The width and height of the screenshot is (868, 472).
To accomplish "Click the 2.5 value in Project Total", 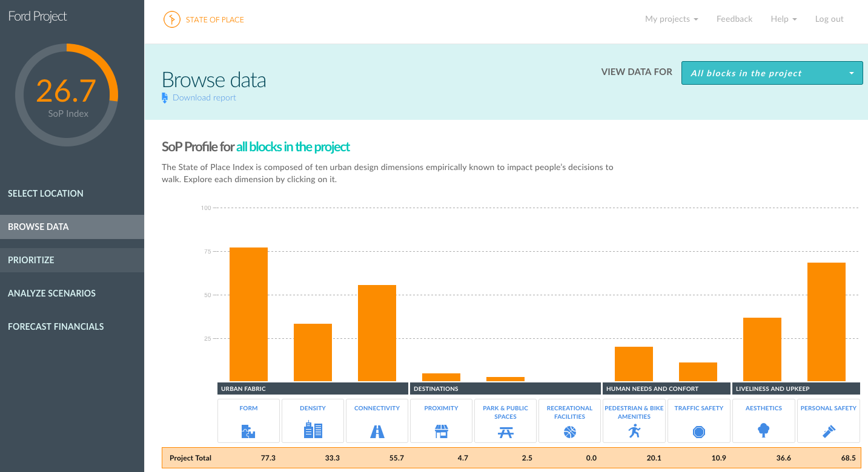I will point(527,458).
